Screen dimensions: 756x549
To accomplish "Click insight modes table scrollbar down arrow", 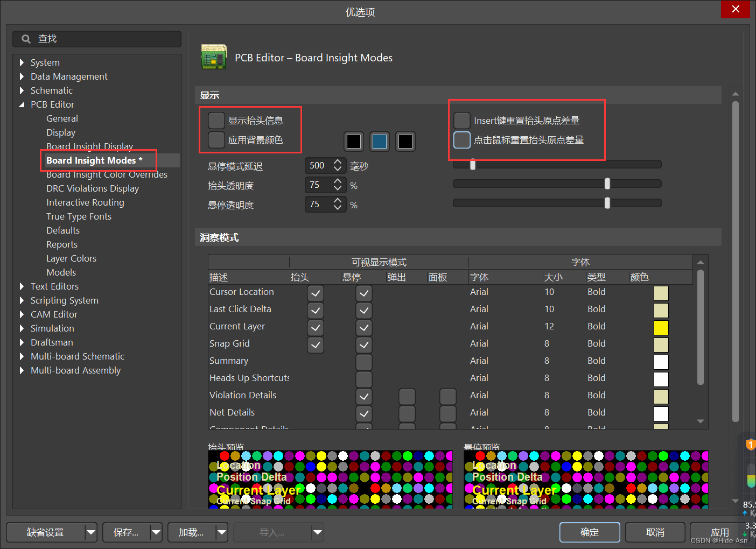I will pos(701,421).
